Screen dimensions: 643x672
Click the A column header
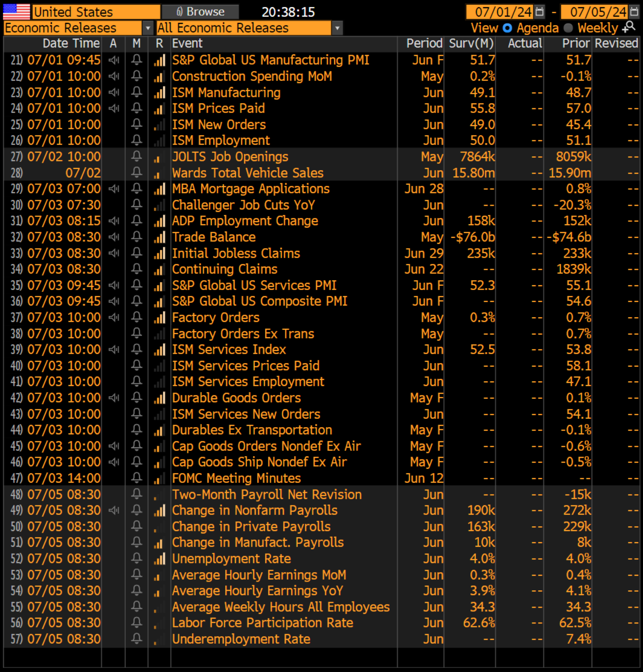pos(113,43)
